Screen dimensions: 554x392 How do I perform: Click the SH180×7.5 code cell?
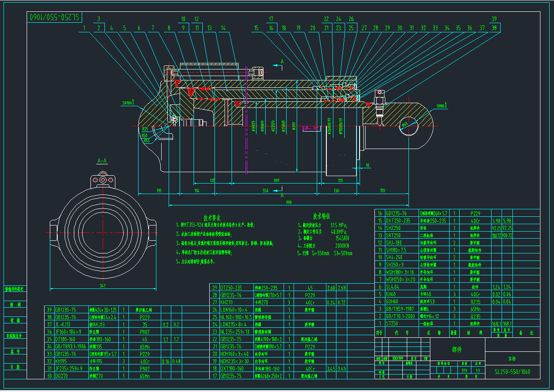coord(396,250)
